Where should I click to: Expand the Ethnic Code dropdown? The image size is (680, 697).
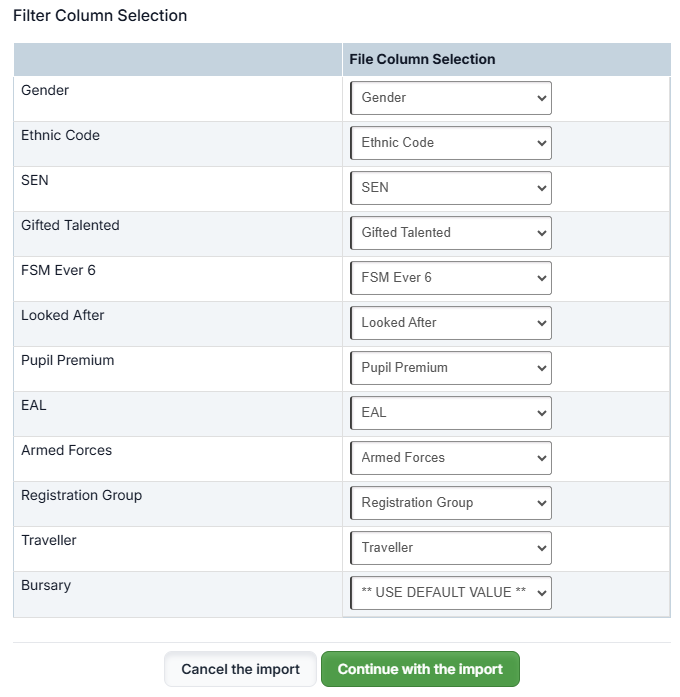450,143
